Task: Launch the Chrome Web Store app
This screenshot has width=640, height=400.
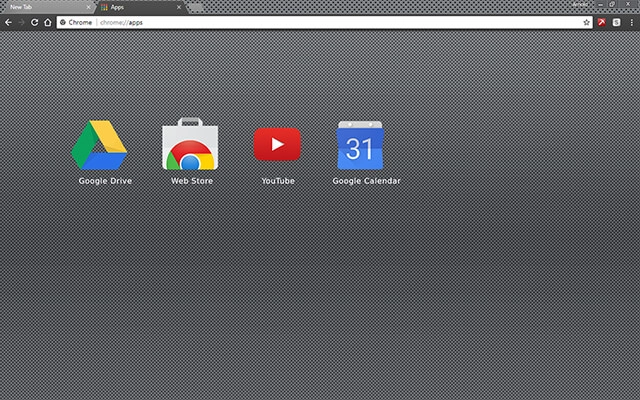Action: click(x=190, y=144)
